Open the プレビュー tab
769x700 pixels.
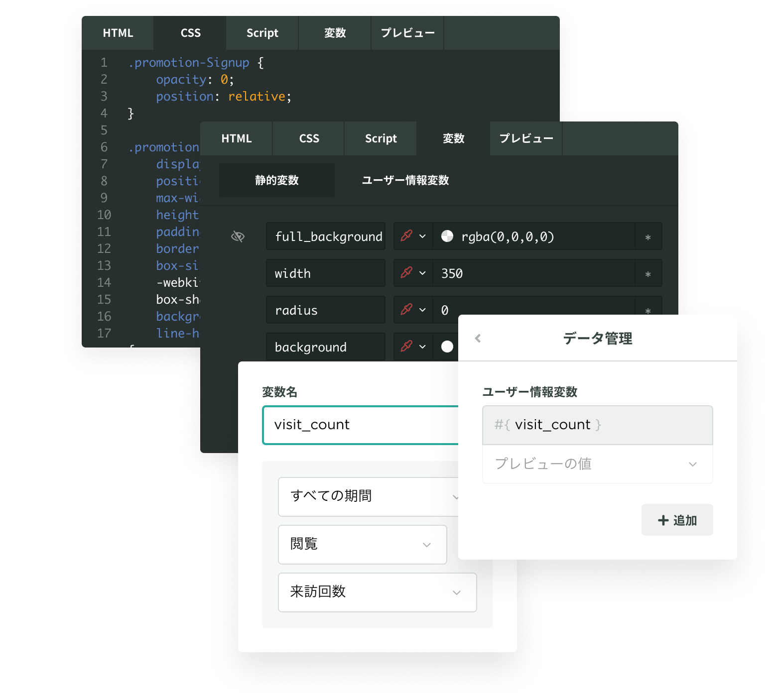click(x=525, y=138)
